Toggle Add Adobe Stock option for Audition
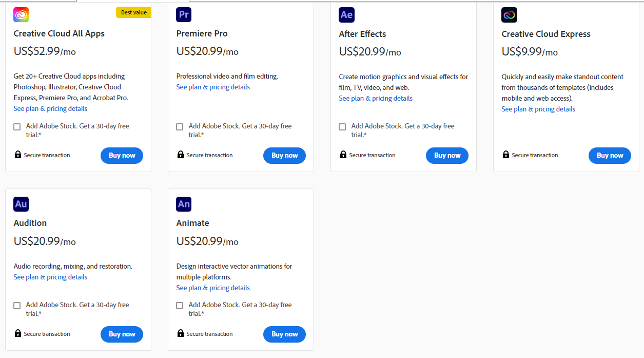 [x=17, y=306]
